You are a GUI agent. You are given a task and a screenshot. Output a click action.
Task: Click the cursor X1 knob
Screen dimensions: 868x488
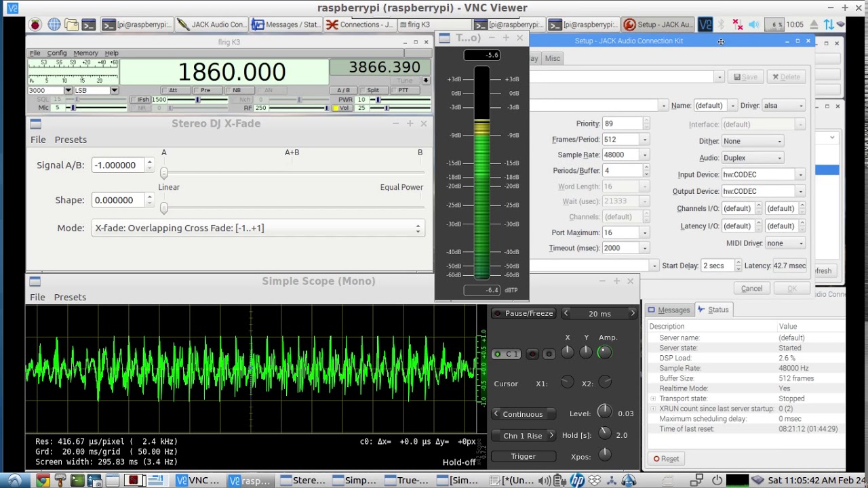click(568, 383)
